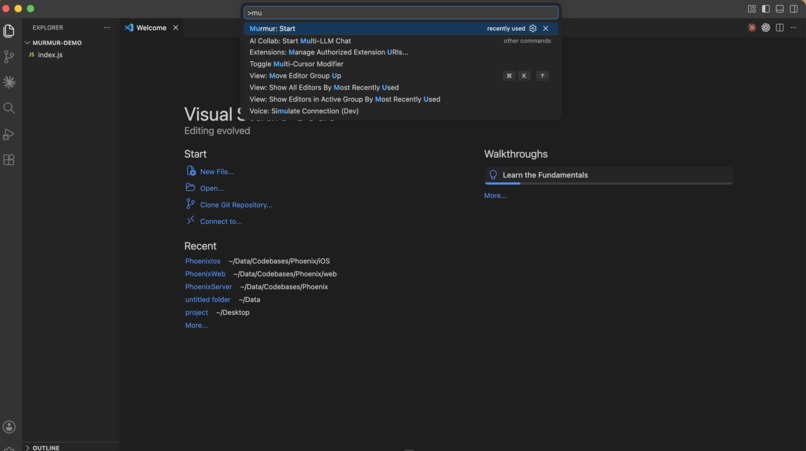
Task: Run the Murmur: Start command
Action: tap(400, 28)
